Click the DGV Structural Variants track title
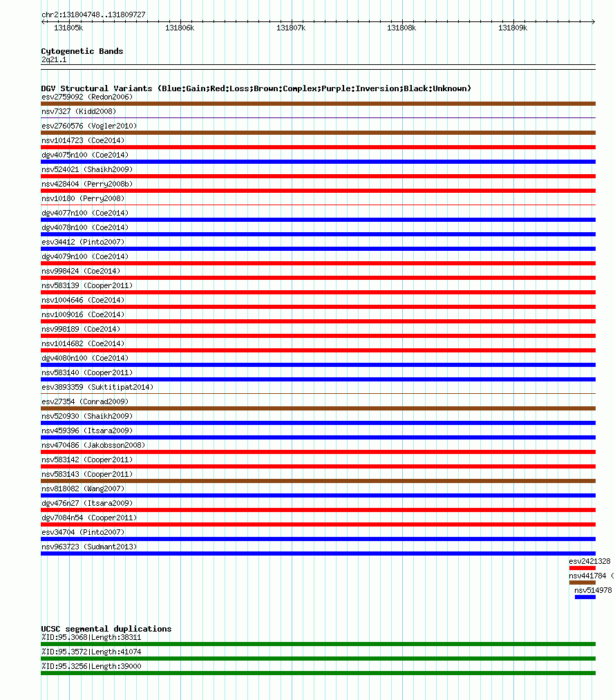Screen dimensions: 615x700 pyautogui.click(x=256, y=88)
